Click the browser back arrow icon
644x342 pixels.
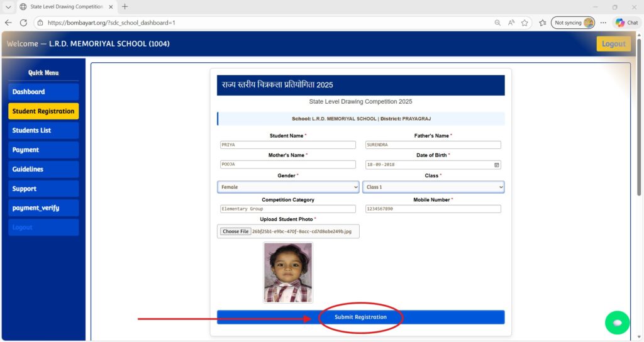coord(8,23)
